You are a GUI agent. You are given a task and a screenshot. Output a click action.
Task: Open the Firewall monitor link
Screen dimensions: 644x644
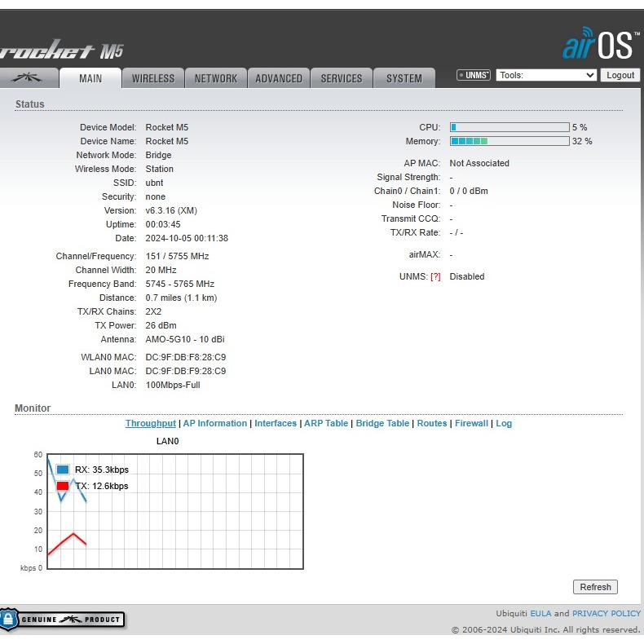tap(471, 423)
